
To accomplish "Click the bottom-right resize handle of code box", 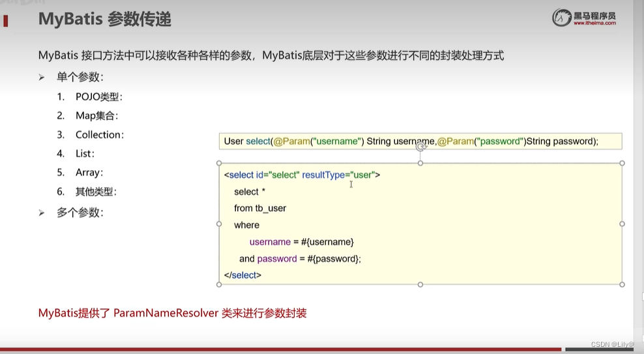I will 622,284.
